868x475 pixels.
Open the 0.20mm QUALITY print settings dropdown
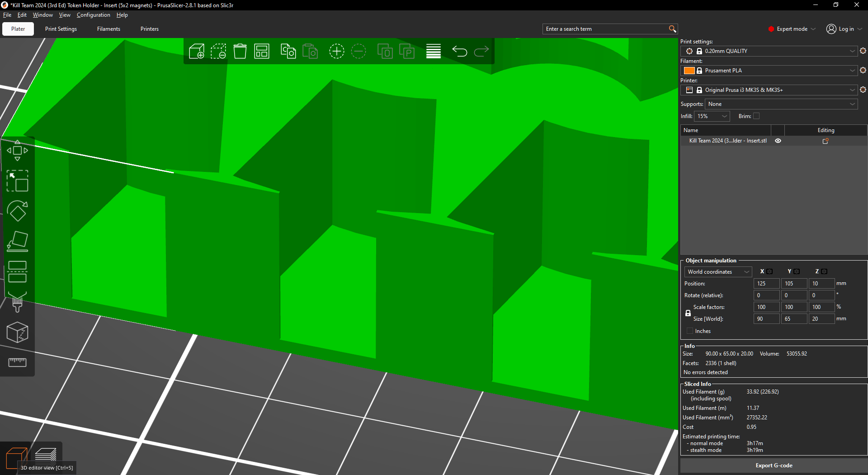(769, 51)
